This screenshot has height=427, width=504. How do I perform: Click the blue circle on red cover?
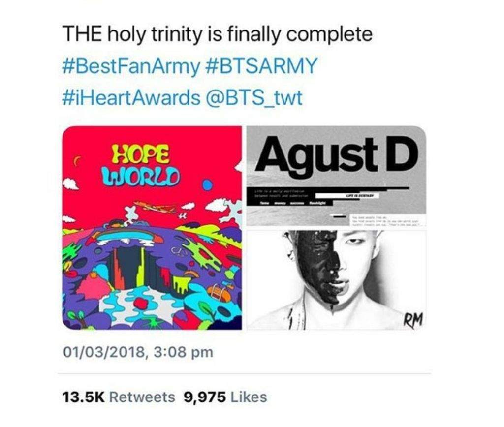[x=207, y=185]
